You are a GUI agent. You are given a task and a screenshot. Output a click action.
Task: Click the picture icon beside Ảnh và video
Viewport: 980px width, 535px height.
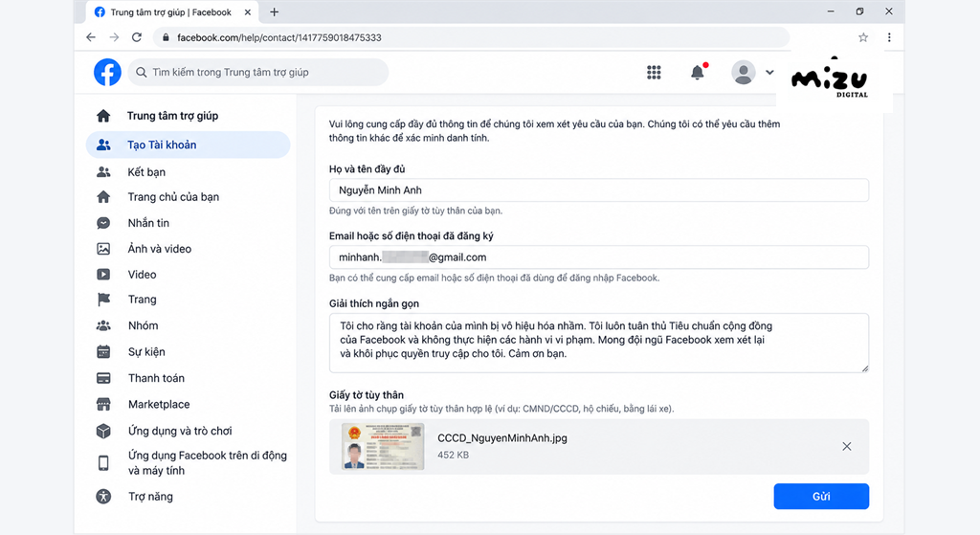click(x=103, y=249)
